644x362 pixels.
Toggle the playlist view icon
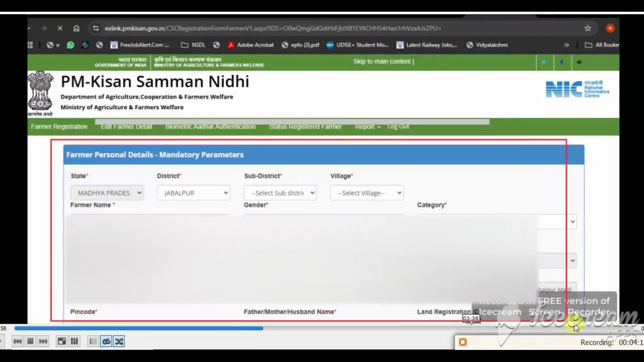[x=93, y=341]
